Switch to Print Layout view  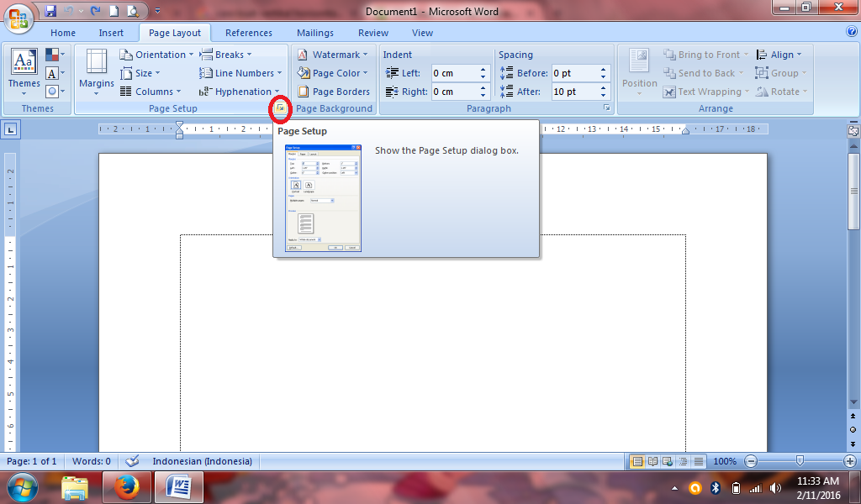(x=637, y=461)
